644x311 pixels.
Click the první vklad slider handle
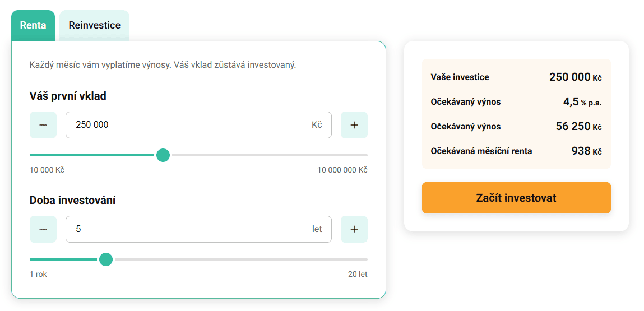[163, 155]
